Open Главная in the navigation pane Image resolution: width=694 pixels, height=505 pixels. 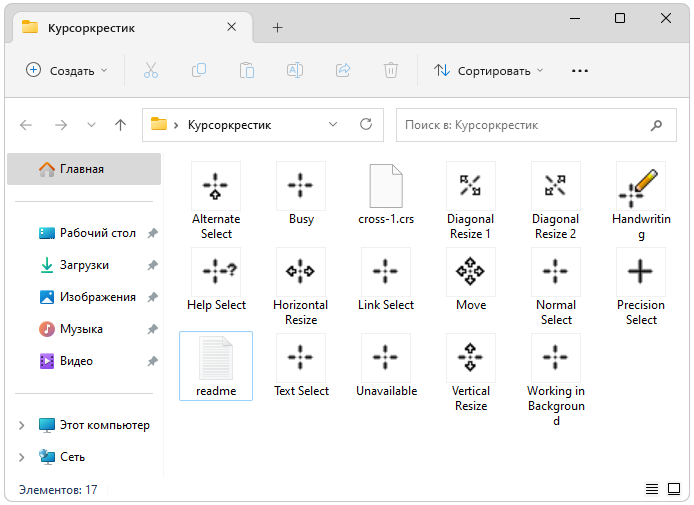[x=84, y=169]
